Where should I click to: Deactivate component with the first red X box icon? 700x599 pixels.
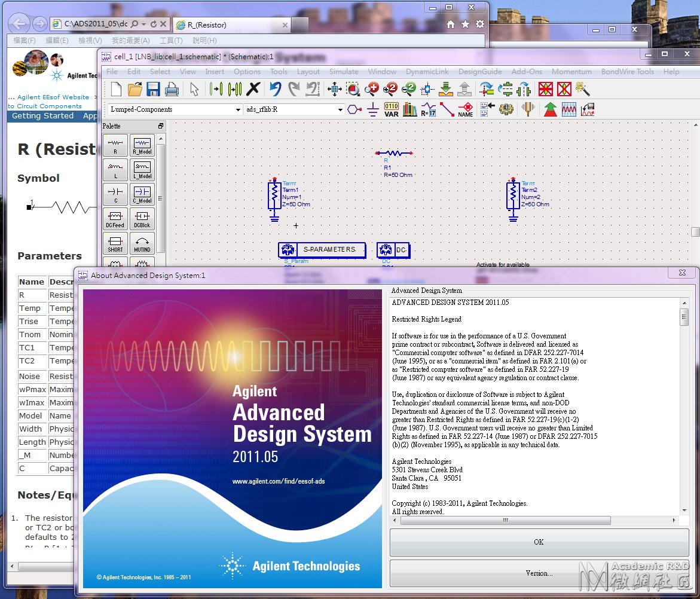point(546,89)
